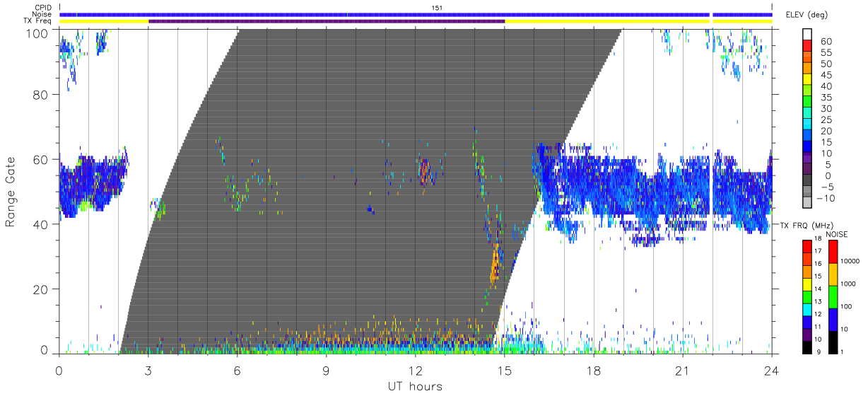The width and height of the screenshot is (868, 401).
Task: Pick the black swatch in NOISE colorbar
Action: (833, 341)
